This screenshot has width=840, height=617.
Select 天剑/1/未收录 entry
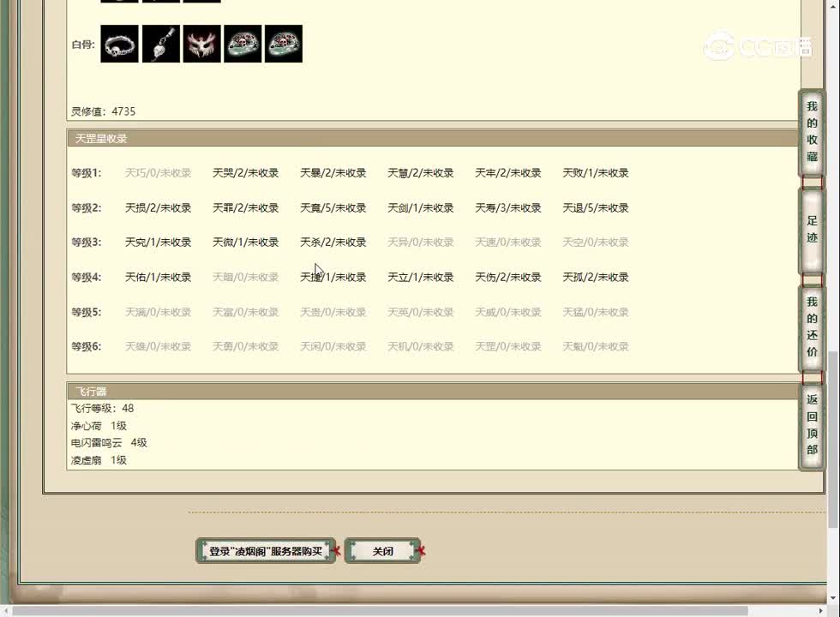click(421, 207)
